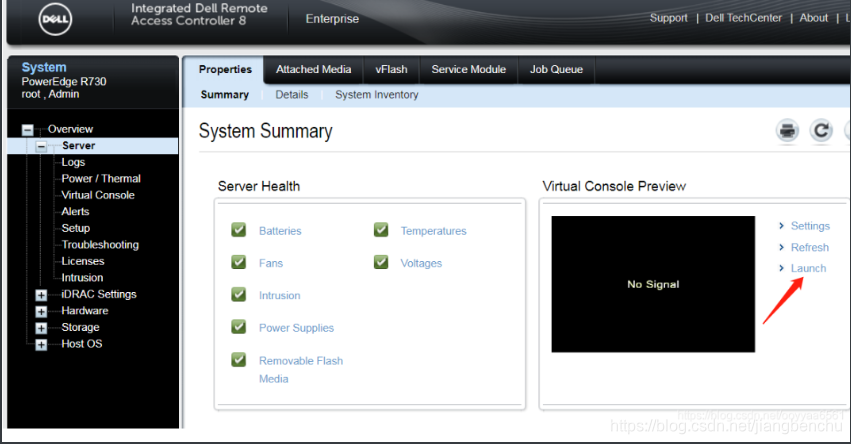
Task: Click the Intrusion green check status icon
Action: [239, 295]
